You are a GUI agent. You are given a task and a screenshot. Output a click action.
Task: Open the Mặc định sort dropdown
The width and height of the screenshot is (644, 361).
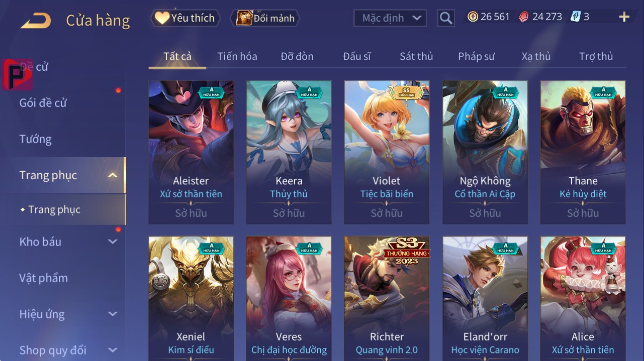pyautogui.click(x=390, y=18)
